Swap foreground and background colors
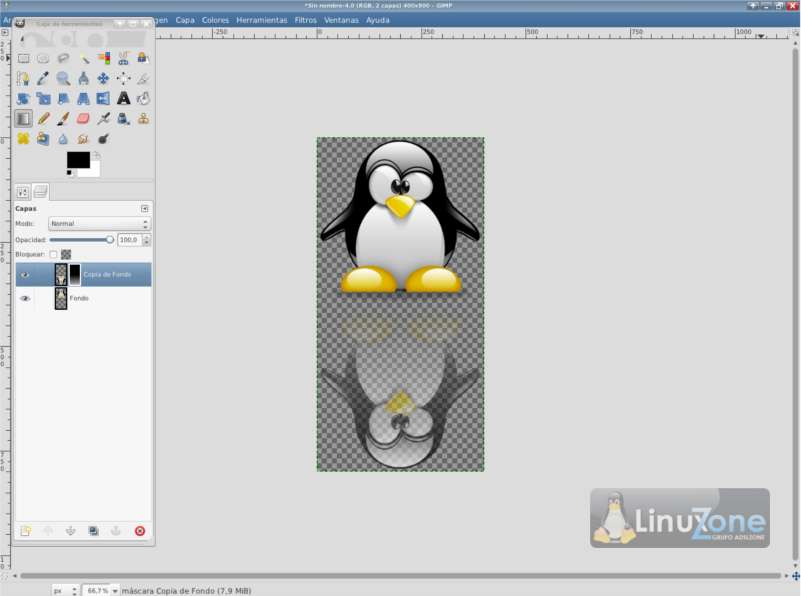 pos(96,155)
